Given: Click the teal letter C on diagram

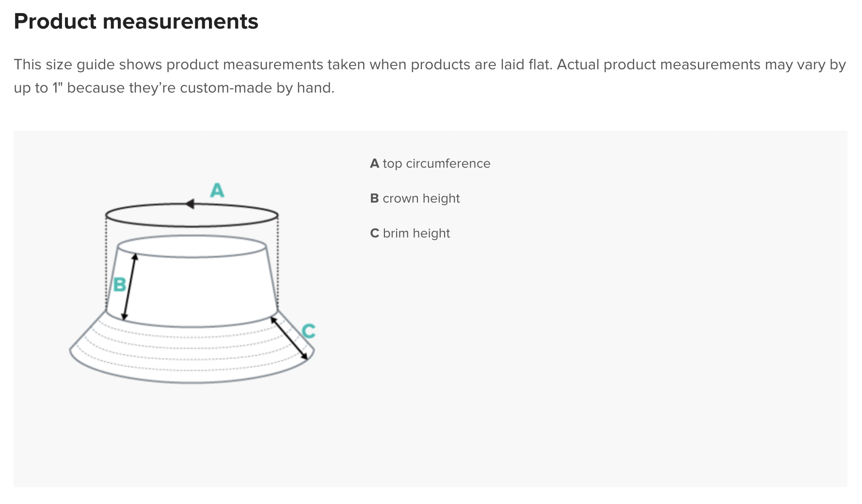Looking at the screenshot, I should pyautogui.click(x=309, y=331).
